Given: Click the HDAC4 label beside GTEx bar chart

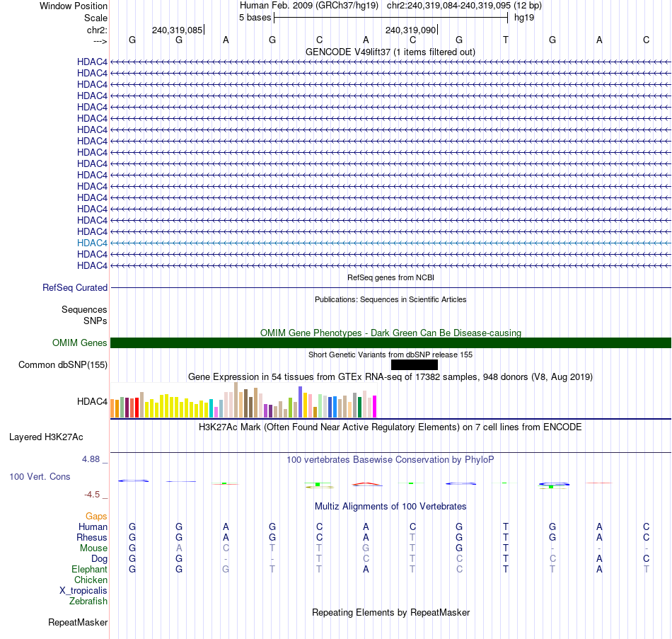Looking at the screenshot, I should [x=92, y=401].
